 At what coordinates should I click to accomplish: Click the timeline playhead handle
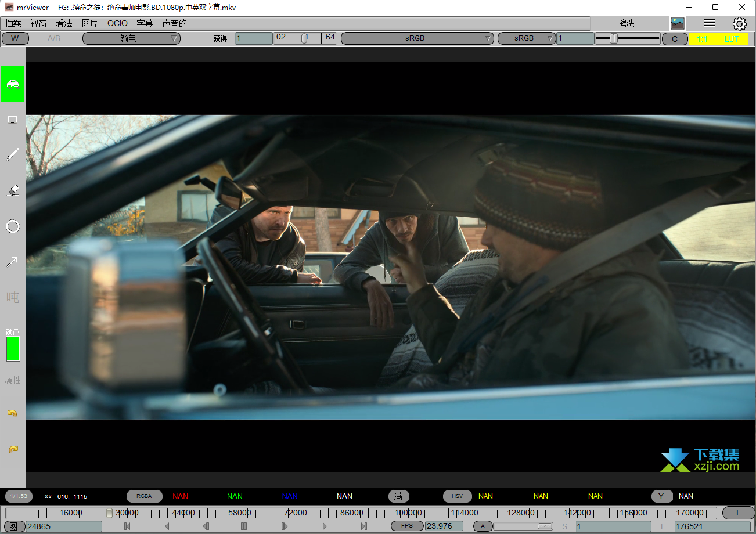point(109,513)
